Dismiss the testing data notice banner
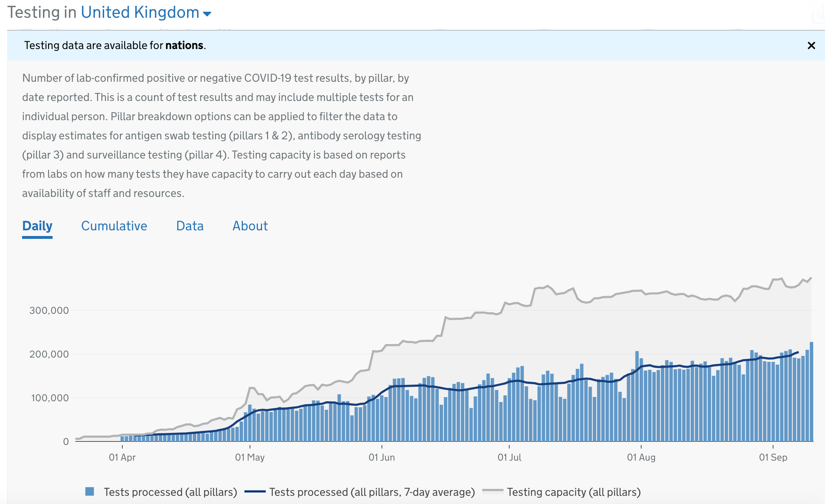The width and height of the screenshot is (825, 504). [811, 45]
